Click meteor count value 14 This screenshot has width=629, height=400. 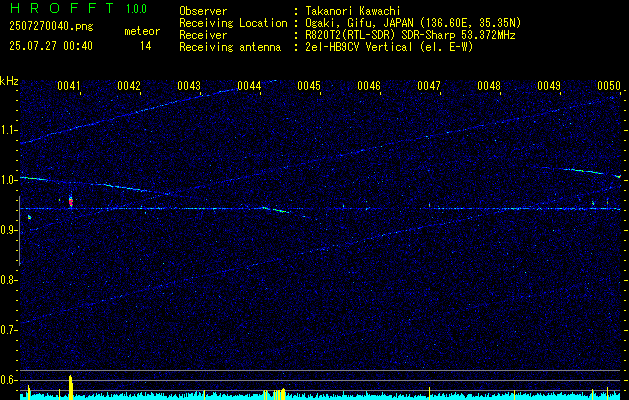click(146, 46)
